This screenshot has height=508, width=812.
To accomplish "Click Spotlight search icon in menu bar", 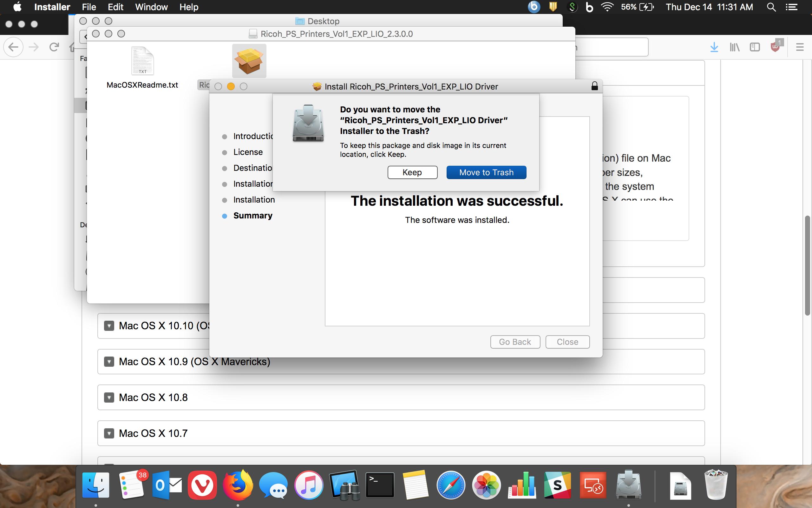I will pos(771,7).
